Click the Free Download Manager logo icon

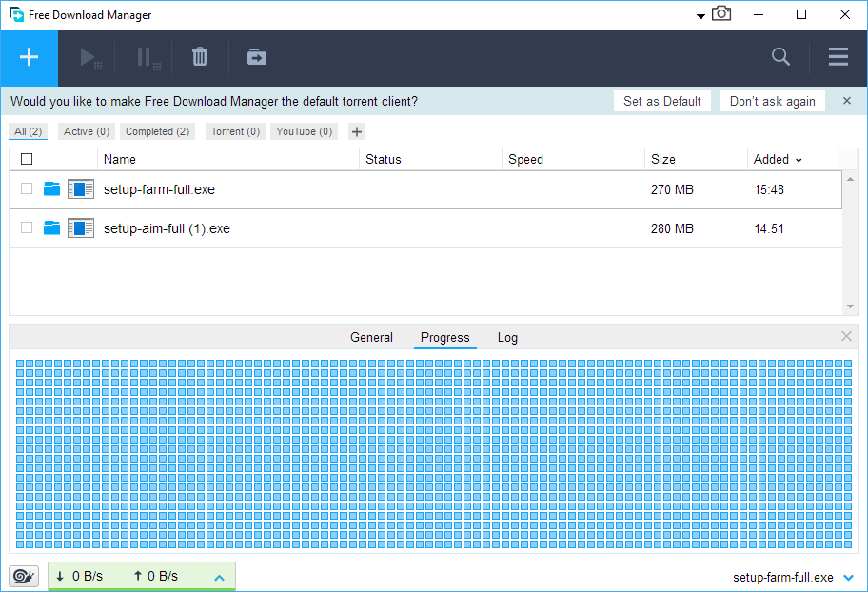[16, 14]
